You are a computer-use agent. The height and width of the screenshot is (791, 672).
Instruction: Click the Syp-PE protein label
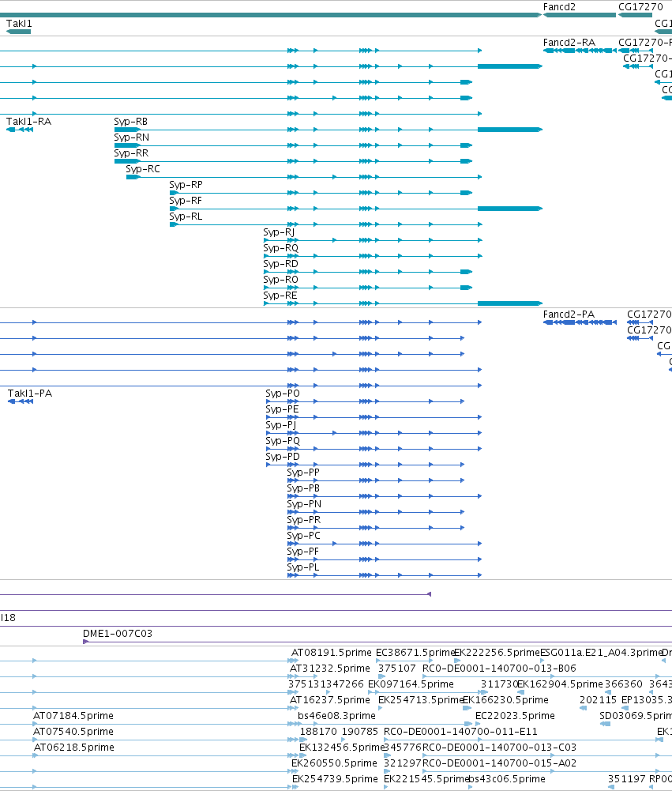[x=282, y=409]
